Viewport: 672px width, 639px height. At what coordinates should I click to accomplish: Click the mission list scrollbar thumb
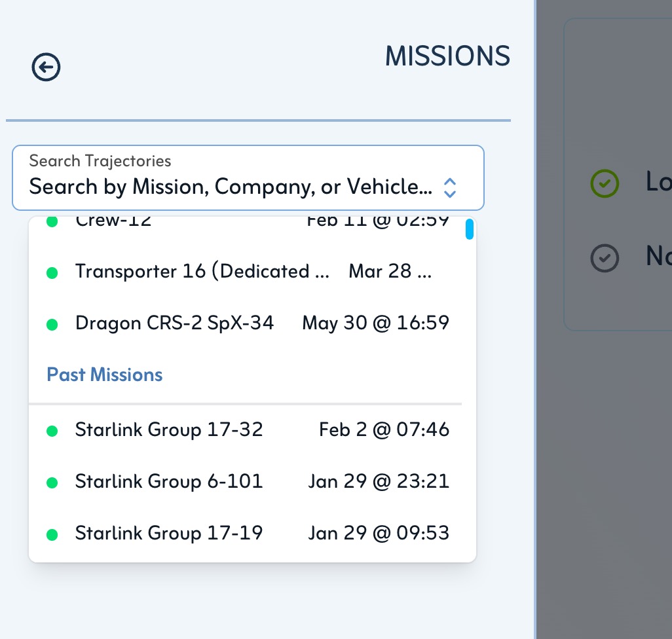pos(470,230)
